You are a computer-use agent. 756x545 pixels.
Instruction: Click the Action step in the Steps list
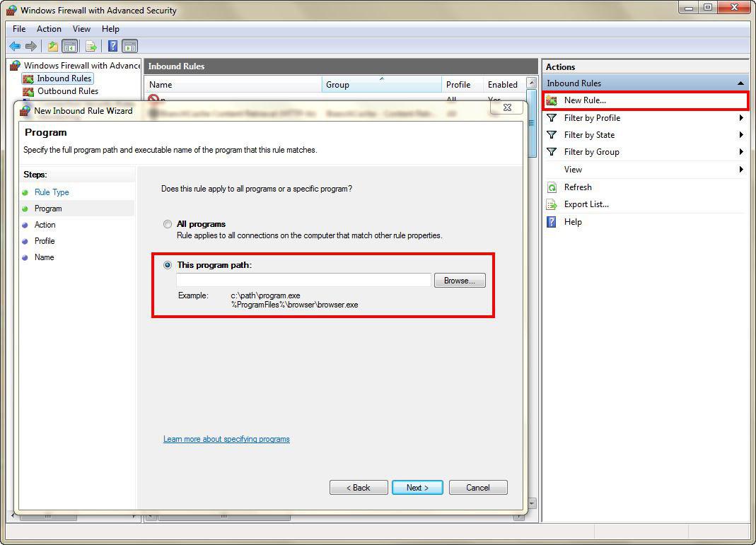(45, 225)
